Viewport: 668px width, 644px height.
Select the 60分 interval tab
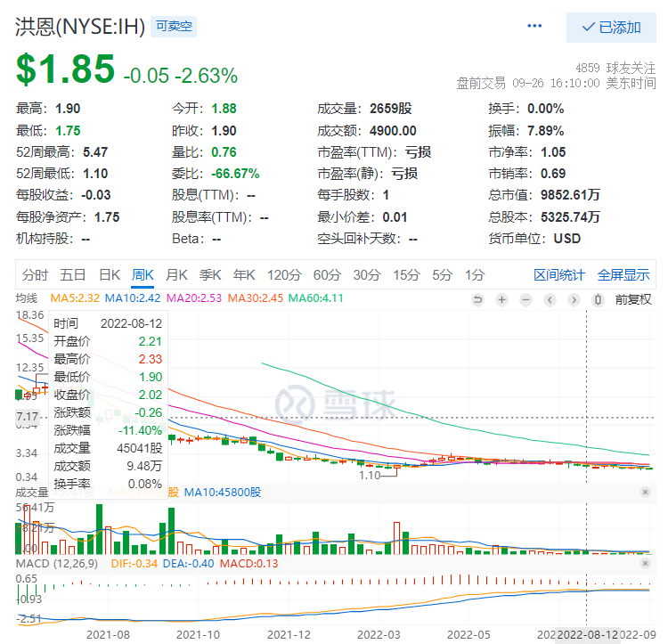point(327,274)
